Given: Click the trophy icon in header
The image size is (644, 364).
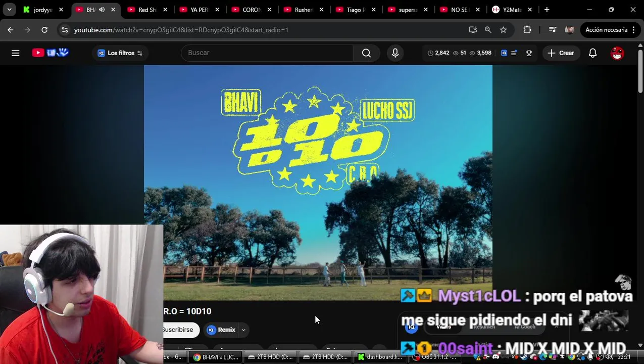Looking at the screenshot, I should coord(529,53).
